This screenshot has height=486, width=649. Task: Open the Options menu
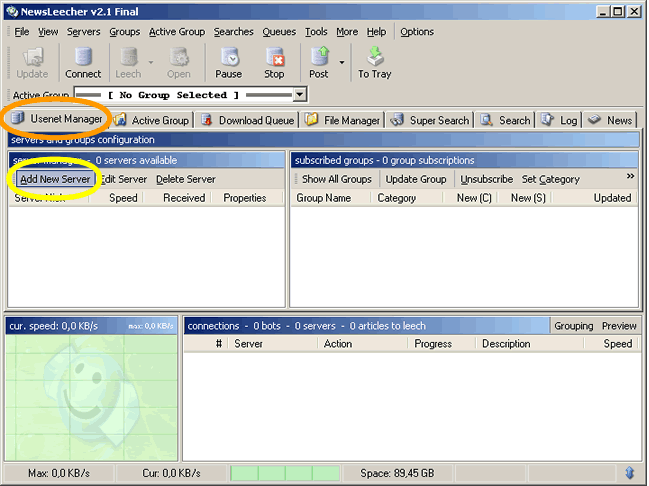[417, 31]
